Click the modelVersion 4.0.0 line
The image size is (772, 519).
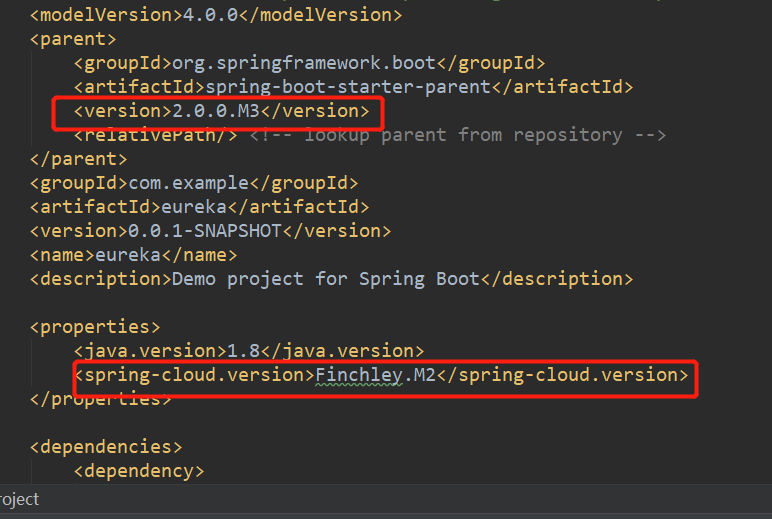pyautogui.click(x=216, y=15)
